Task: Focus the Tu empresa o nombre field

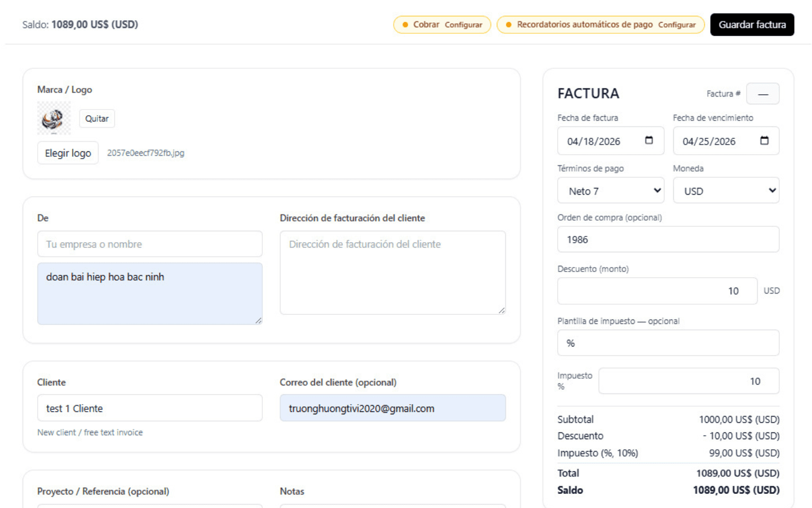Action: coord(149,244)
